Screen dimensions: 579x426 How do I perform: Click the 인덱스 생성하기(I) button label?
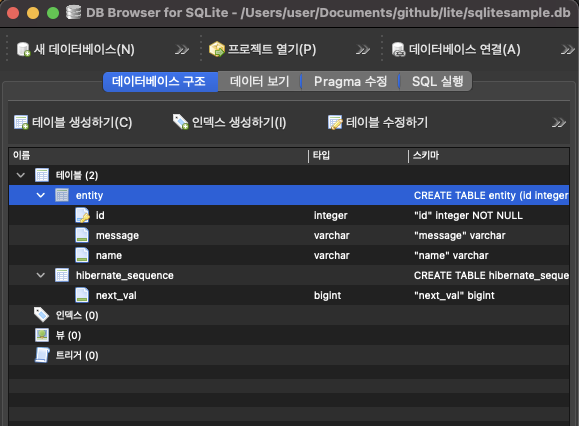pyautogui.click(x=239, y=123)
